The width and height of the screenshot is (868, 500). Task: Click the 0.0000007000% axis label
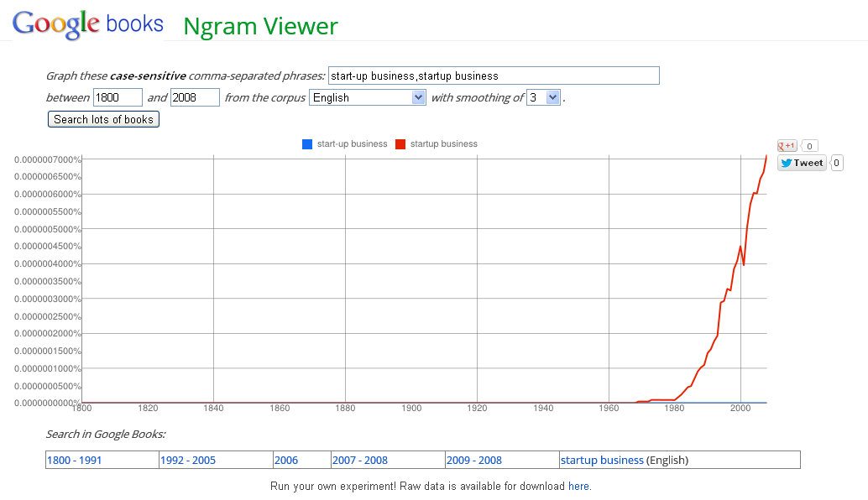pos(48,160)
